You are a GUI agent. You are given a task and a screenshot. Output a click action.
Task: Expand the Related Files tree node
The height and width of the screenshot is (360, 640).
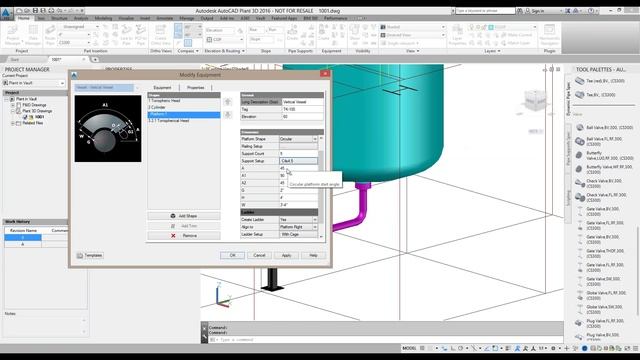coord(13,123)
